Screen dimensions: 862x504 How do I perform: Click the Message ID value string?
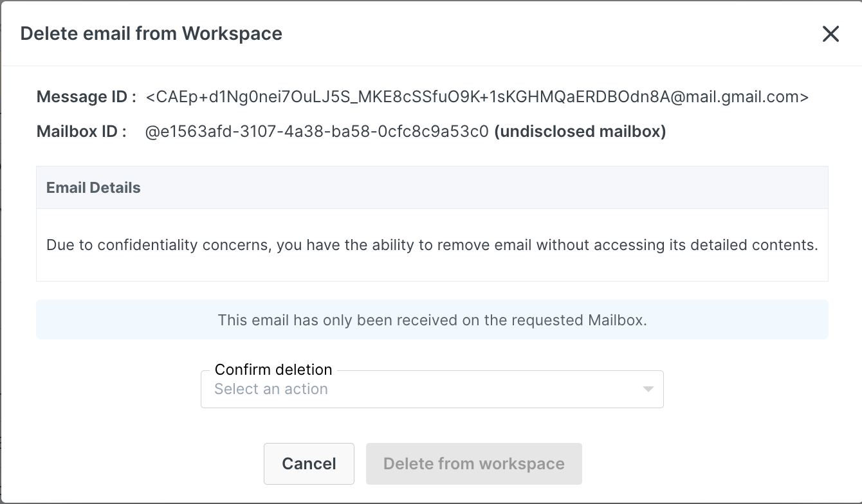(x=477, y=97)
